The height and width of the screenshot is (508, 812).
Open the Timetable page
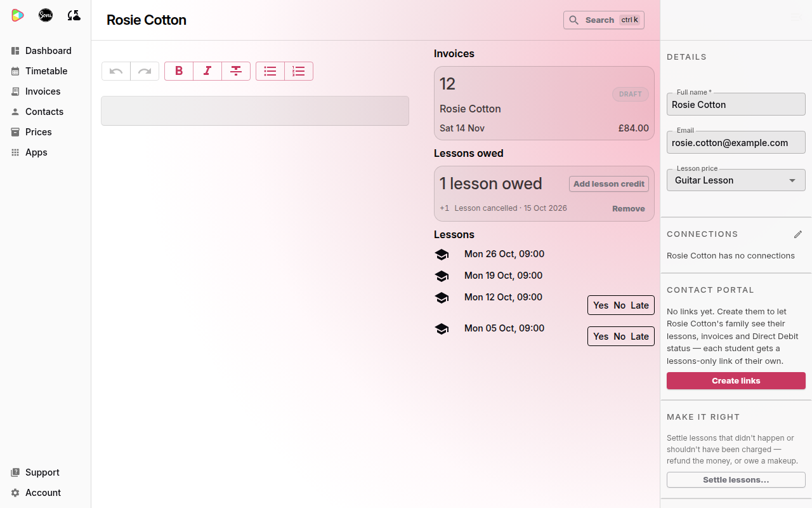(45, 71)
